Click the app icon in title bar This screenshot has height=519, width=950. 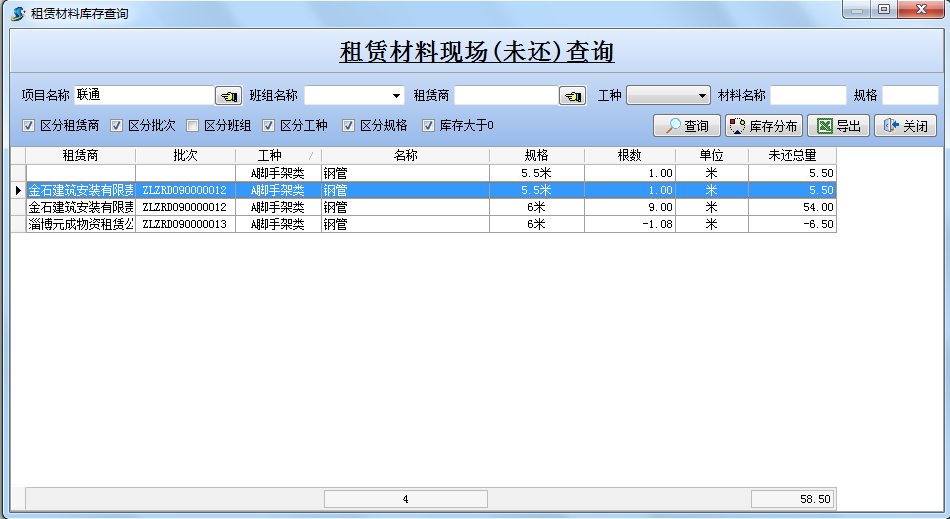click(18, 14)
